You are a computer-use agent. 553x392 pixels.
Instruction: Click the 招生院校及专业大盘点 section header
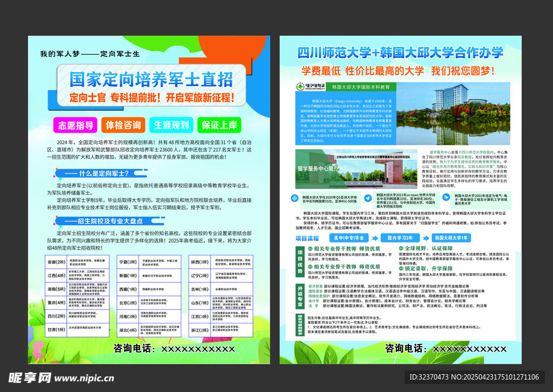(x=109, y=221)
